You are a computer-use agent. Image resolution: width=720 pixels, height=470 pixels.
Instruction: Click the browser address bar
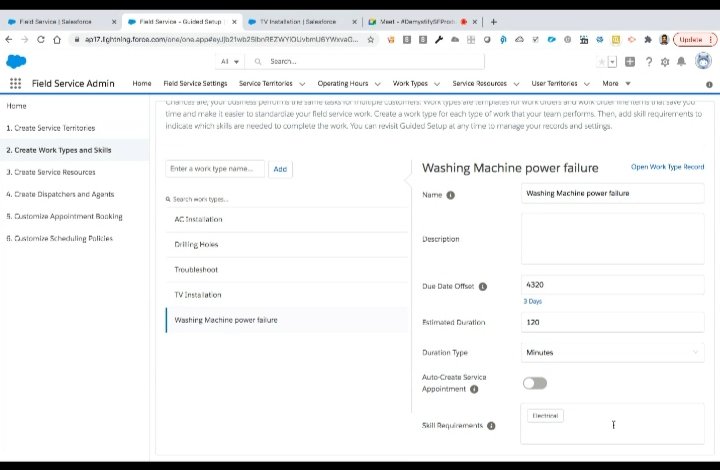(x=221, y=39)
